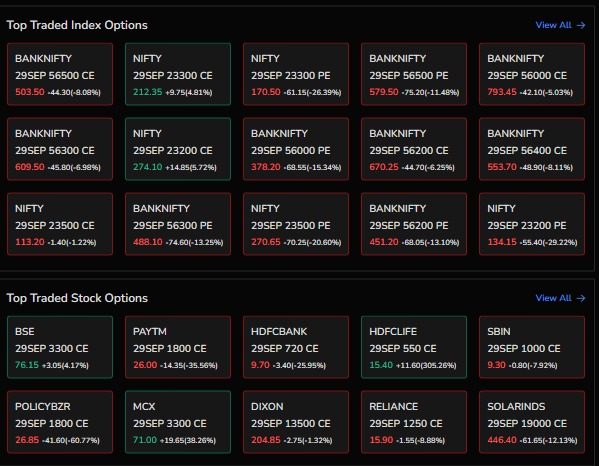Click price 15.90 on RELIANCE card

click(381, 440)
